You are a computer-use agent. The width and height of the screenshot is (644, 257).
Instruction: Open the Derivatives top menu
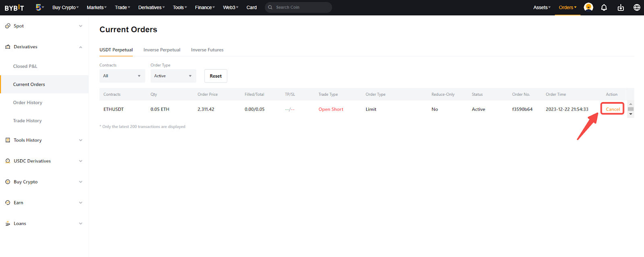tap(151, 7)
